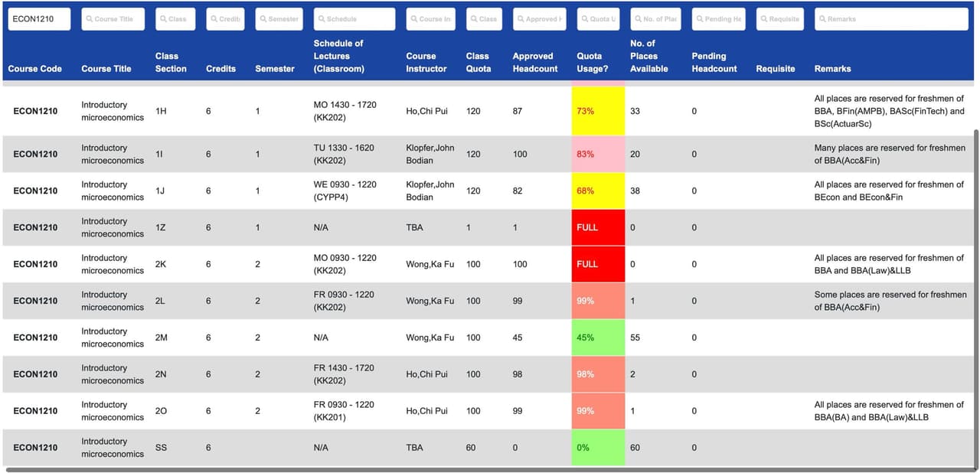The width and height of the screenshot is (980, 473).
Task: Sort by Class Quota column header
Action: click(x=477, y=62)
